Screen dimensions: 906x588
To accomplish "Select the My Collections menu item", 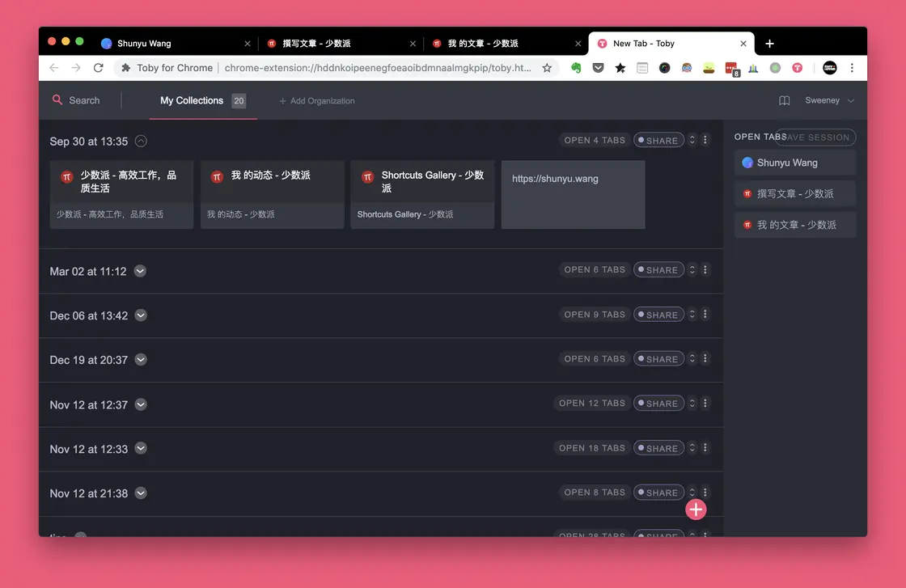I will point(191,100).
